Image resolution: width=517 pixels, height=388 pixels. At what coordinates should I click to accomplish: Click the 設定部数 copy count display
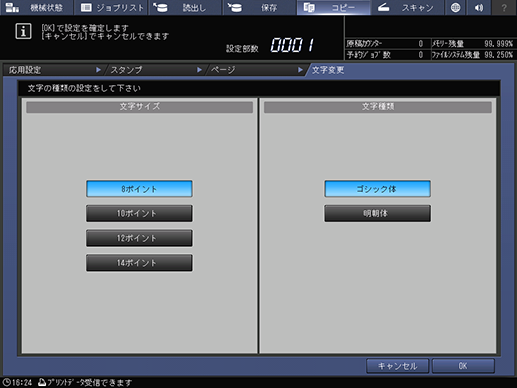pos(271,45)
